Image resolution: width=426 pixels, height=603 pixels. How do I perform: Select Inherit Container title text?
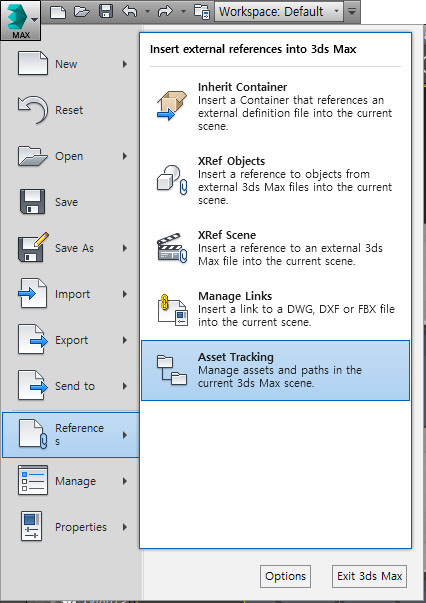(242, 87)
